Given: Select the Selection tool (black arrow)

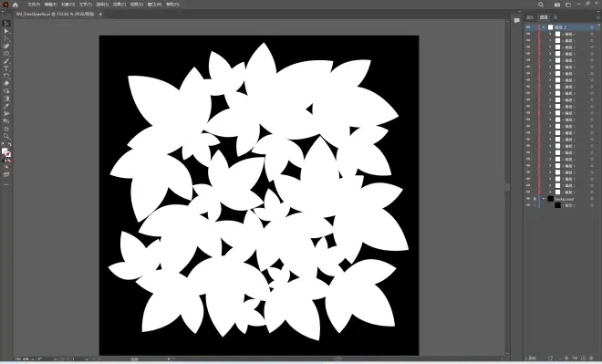Looking at the screenshot, I should [x=6, y=24].
